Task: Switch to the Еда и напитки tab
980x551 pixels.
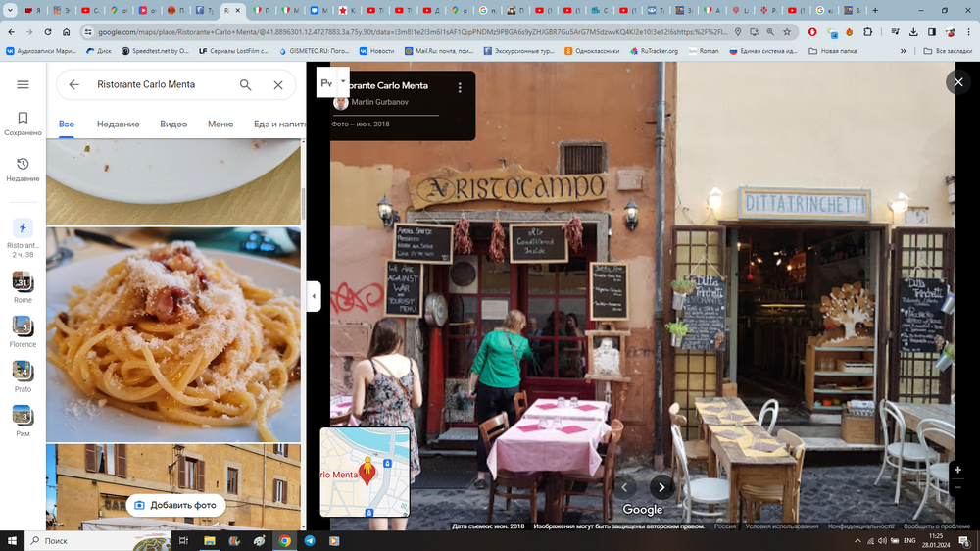Action: (278, 124)
